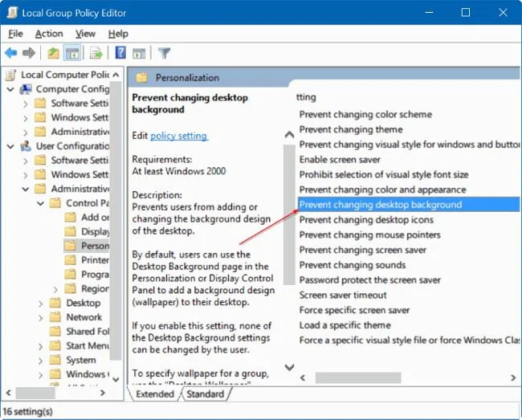522x420 pixels.
Task: Toggle the Show/Hide Action Pane icon
Action: point(139,52)
